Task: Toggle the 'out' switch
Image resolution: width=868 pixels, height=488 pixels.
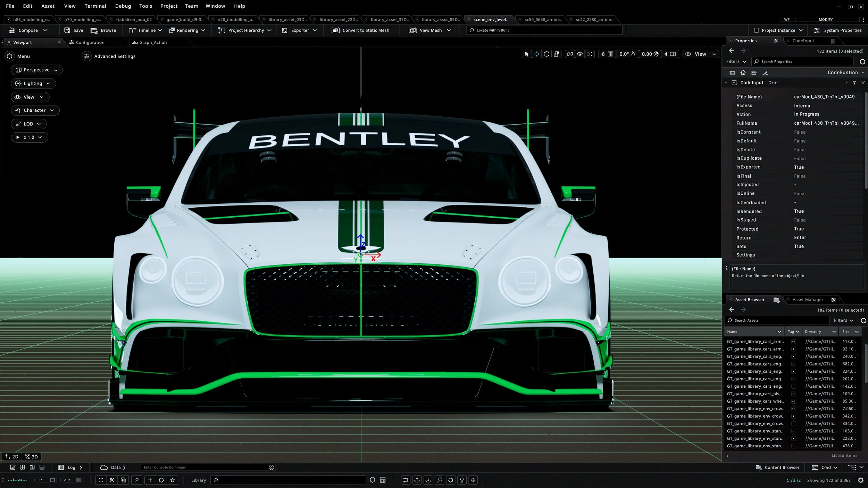Action: coord(72,480)
